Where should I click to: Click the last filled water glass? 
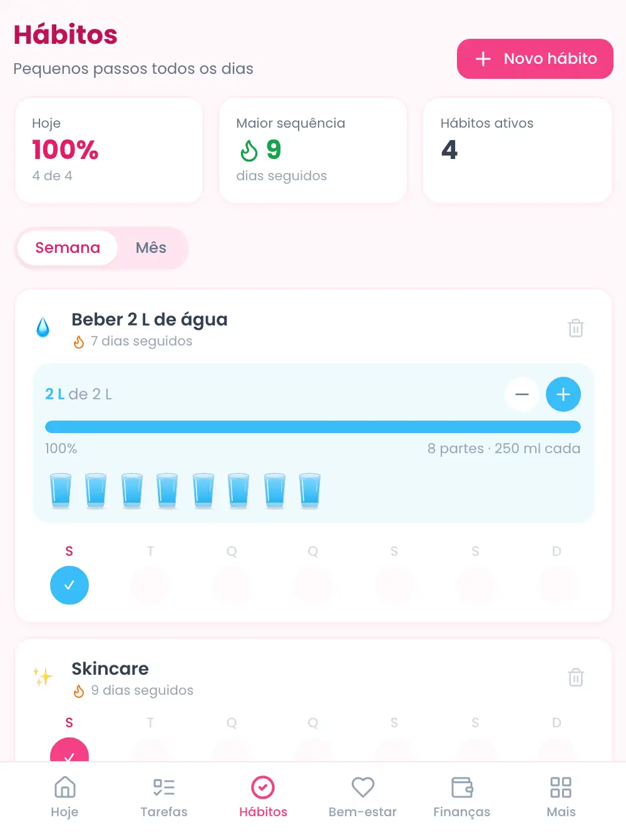(x=310, y=491)
